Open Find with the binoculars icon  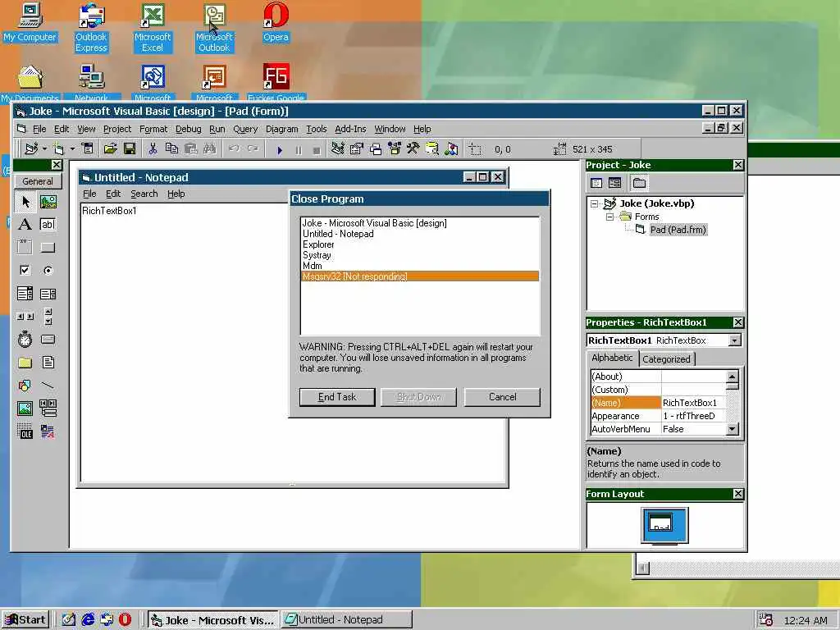click(x=209, y=149)
